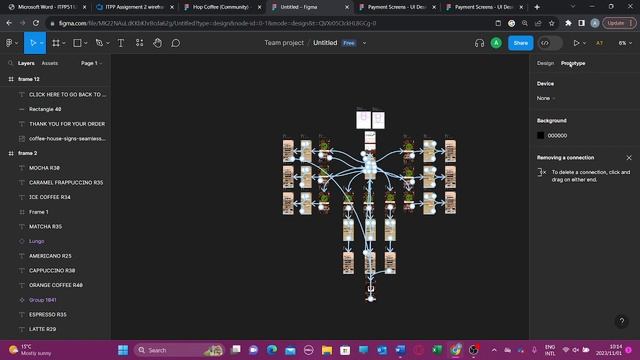This screenshot has width=640, height=360.
Task: Select the Pen tool
Action: (x=99, y=43)
